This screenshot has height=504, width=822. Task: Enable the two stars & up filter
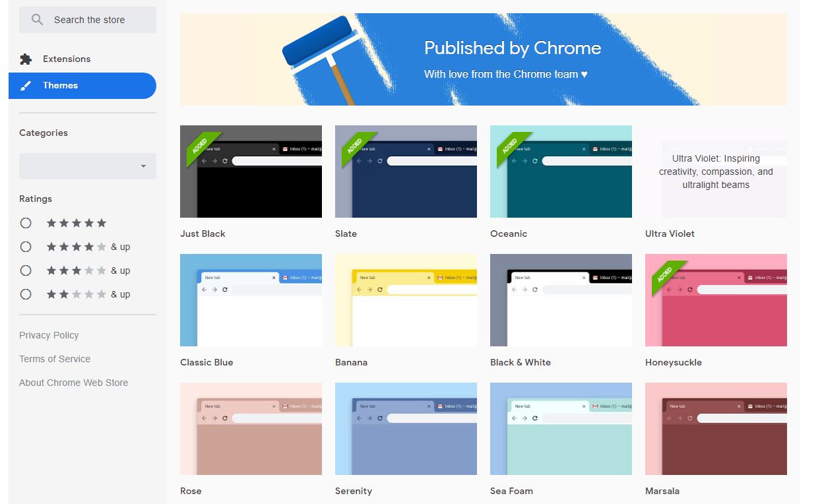pos(26,294)
